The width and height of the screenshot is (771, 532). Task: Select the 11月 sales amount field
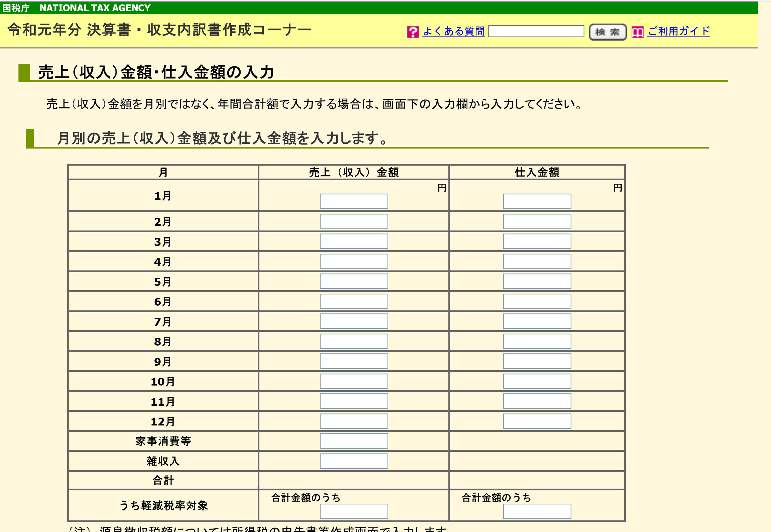(x=354, y=401)
